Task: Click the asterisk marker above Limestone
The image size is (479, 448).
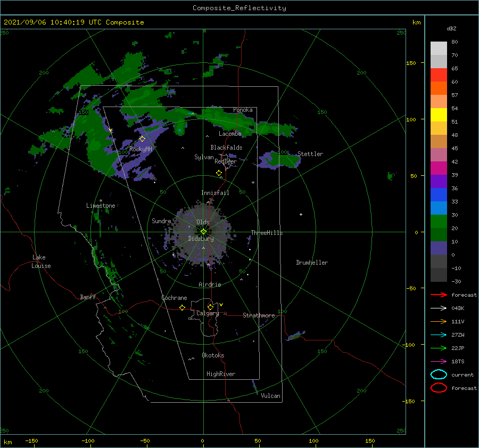Action: (x=101, y=201)
